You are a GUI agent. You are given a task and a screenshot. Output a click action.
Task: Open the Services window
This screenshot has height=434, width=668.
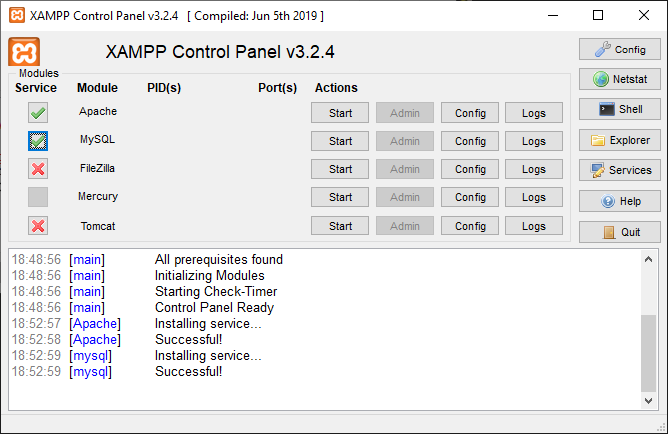619,170
